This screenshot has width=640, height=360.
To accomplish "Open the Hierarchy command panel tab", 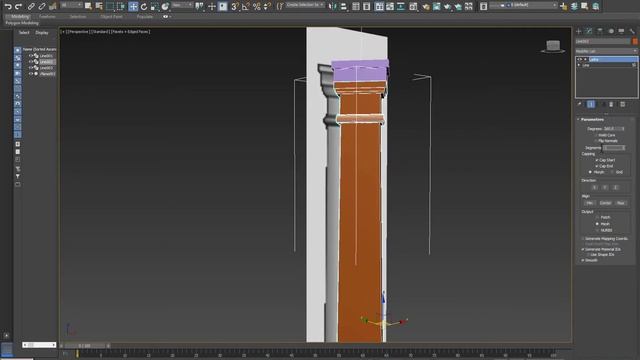I will click(x=600, y=31).
